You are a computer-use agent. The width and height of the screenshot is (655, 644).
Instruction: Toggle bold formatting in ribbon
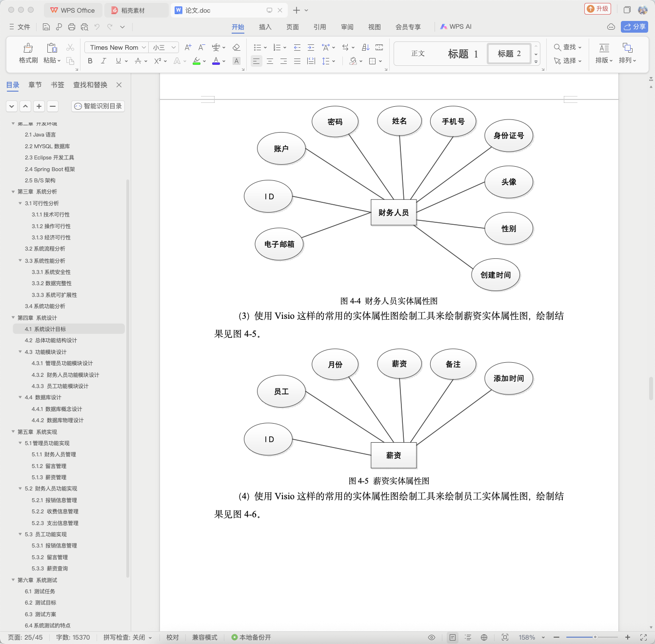point(90,61)
